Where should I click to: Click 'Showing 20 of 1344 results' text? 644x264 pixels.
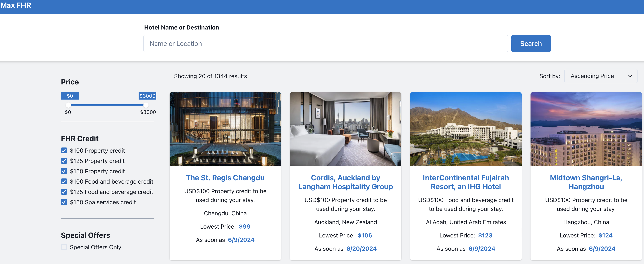coord(210,76)
